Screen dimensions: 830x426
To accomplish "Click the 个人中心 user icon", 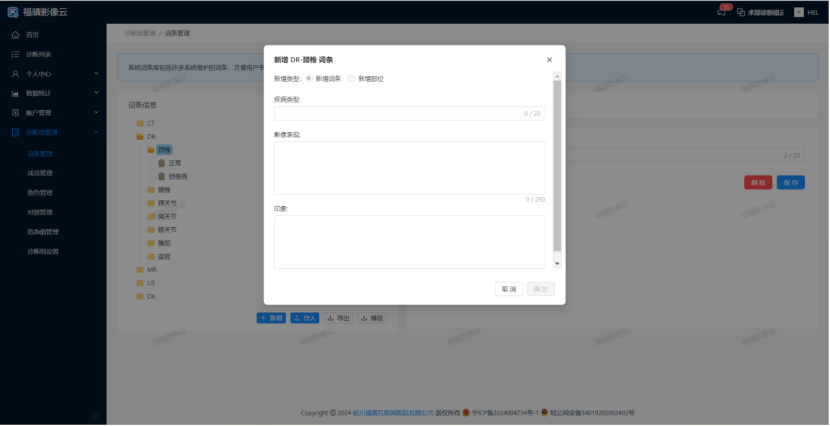I will coord(15,74).
